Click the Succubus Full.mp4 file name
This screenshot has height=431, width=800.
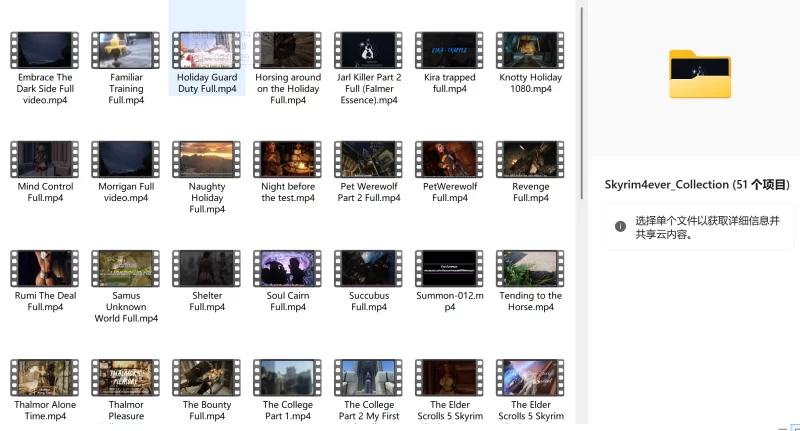coord(369,301)
